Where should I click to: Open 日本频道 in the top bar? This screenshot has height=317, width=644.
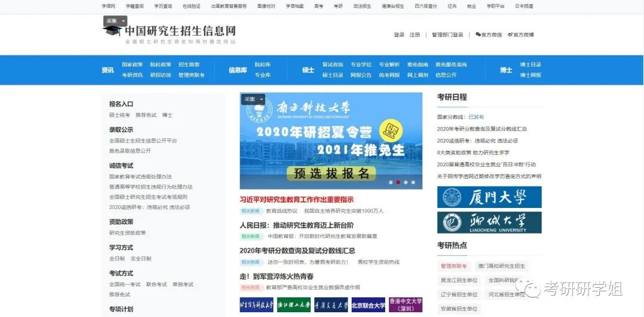[x=524, y=6]
